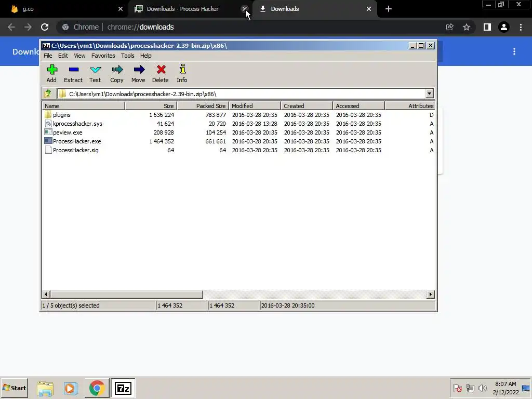The image size is (532, 399).
Task: Toggle the Chrome side panel icon
Action: 487,27
